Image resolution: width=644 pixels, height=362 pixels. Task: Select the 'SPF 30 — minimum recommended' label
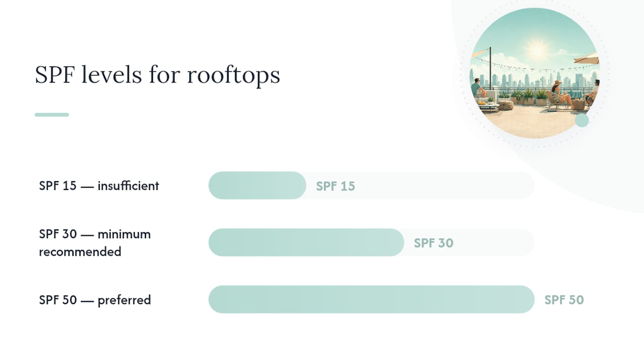click(95, 243)
